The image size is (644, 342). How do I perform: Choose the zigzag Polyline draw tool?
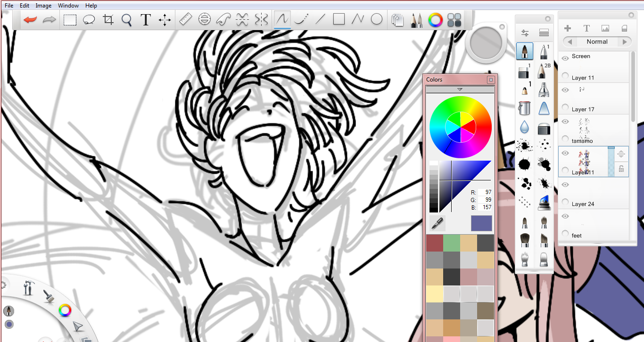(358, 19)
